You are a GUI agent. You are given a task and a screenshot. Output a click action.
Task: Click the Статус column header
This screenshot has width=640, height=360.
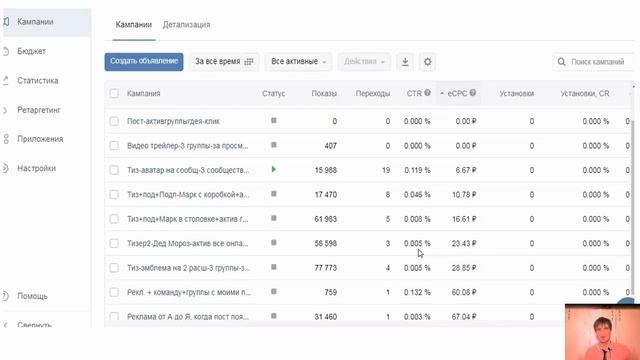[273, 93]
